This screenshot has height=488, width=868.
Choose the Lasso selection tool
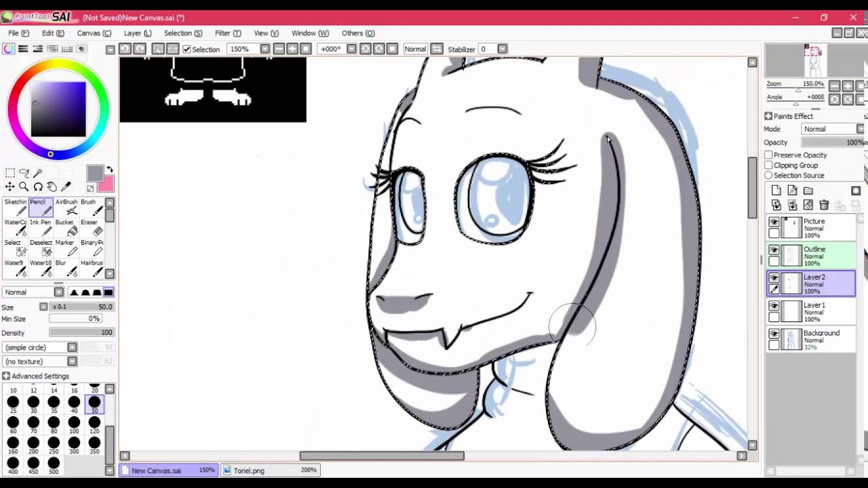click(x=24, y=174)
